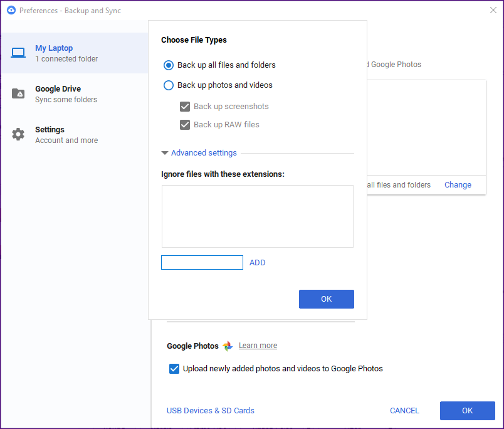
Task: Click the laptop icon beside My Laptop
Action: click(x=18, y=53)
